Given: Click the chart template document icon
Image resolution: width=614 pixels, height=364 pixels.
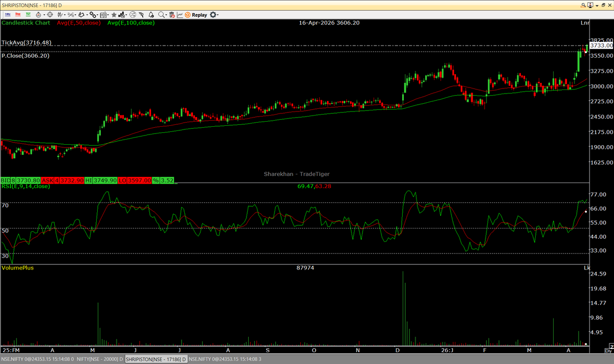Looking at the screenshot, I should click(x=103, y=15).
